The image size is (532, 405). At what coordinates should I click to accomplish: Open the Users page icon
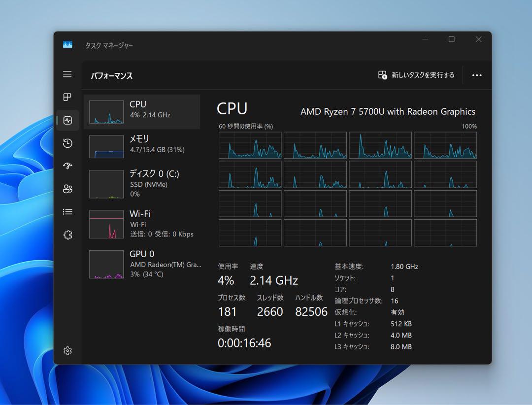pos(67,189)
